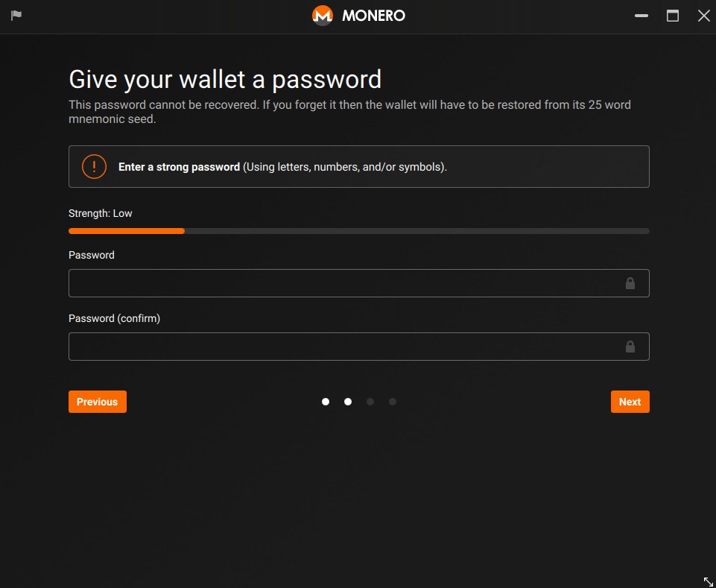Focus the Password input field
Image resolution: width=716 pixels, height=588 pixels.
(x=359, y=283)
